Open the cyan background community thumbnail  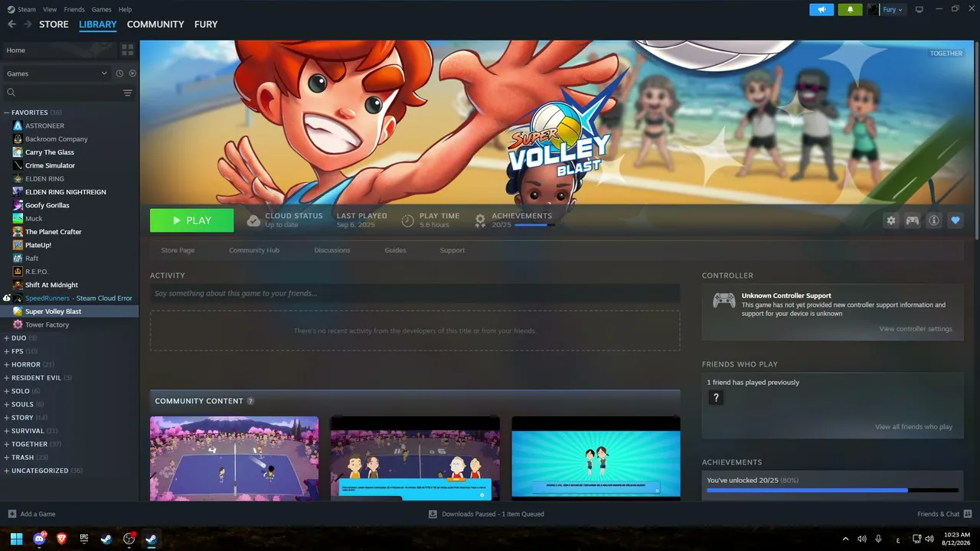(x=596, y=458)
